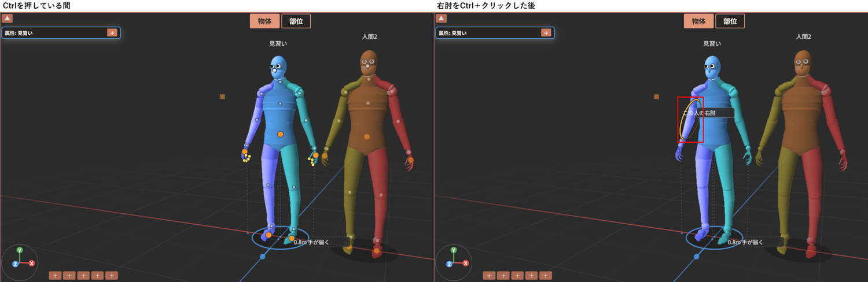
Task: Select the 部位 tab in the left panel
Action: pyautogui.click(x=296, y=21)
